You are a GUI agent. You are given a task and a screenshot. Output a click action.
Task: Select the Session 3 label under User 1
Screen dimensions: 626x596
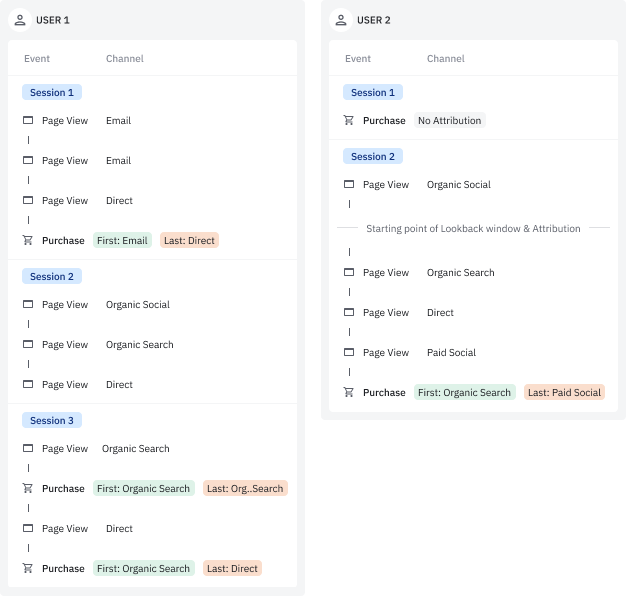(x=52, y=421)
